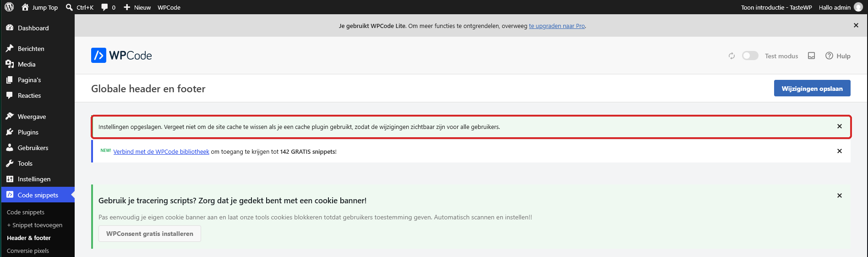
Task: Open Header & footer submenu
Action: [x=29, y=238]
